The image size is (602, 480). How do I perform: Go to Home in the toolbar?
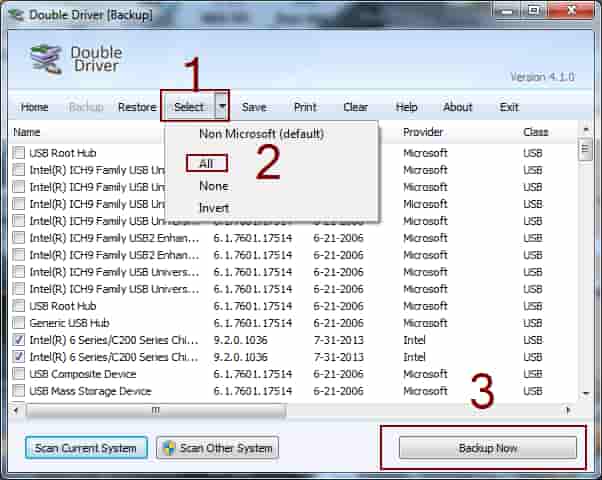coord(35,107)
